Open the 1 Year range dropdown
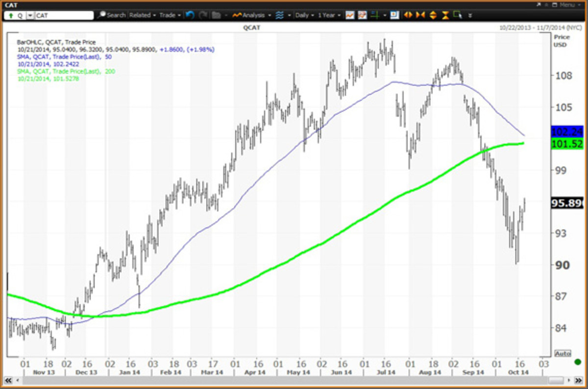Viewport: 588px width, 389px height. [329, 15]
